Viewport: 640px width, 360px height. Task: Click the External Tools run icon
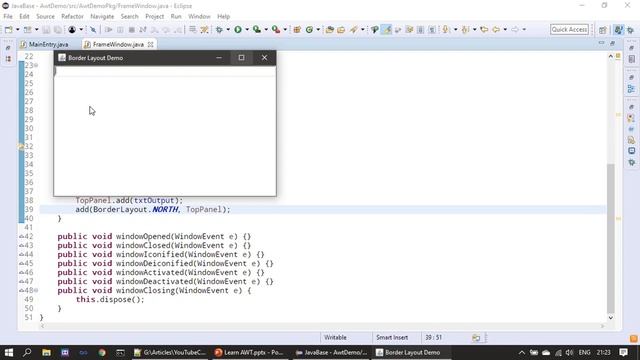pyautogui.click(x=276, y=29)
